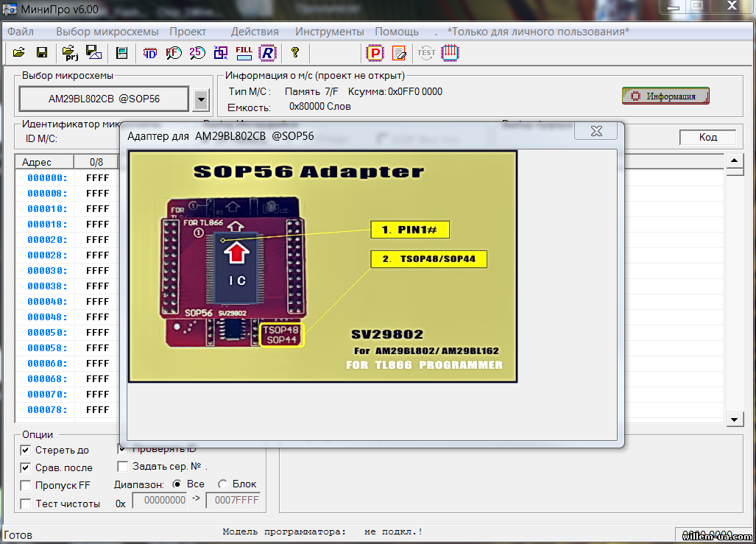Enable the 'Тест чистоты' checkbox
This screenshot has height=544, width=756.
(x=26, y=504)
